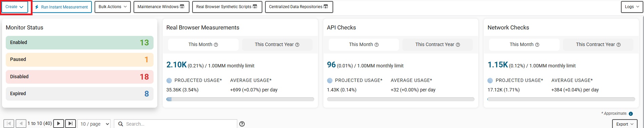Click the 1.15K Network Checks usage value

498,65
